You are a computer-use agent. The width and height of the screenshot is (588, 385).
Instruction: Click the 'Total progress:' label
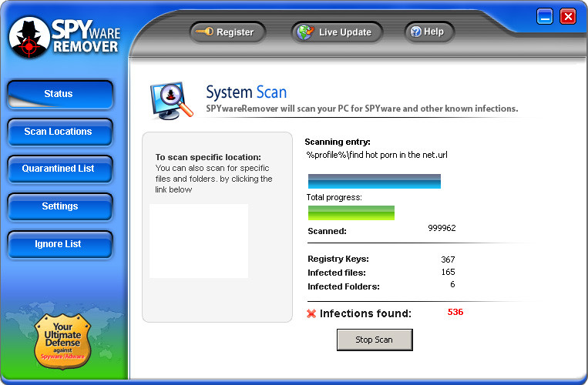334,197
